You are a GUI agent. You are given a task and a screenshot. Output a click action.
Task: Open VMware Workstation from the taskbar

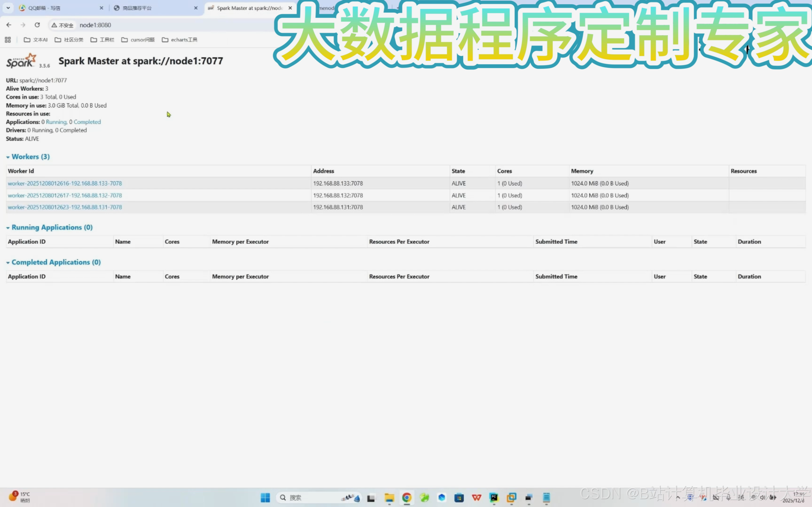point(512,497)
